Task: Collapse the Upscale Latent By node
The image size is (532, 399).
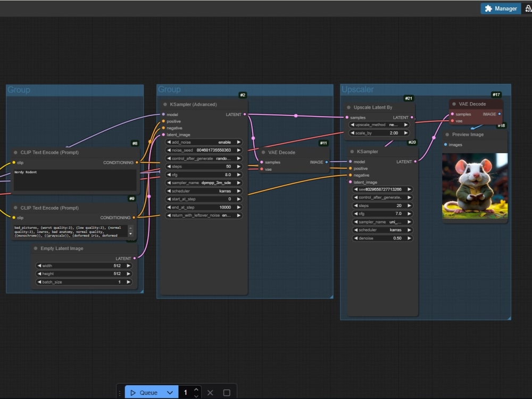Action: coord(348,107)
